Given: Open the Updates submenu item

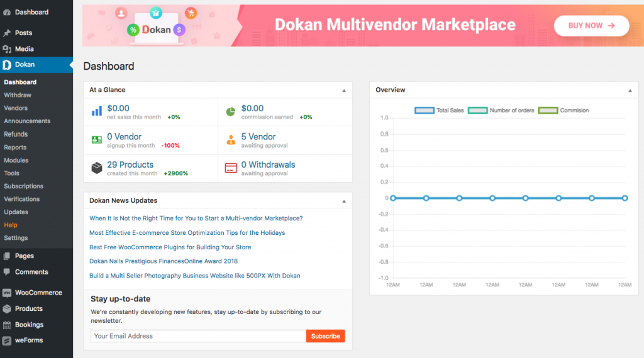Looking at the screenshot, I should tap(16, 212).
